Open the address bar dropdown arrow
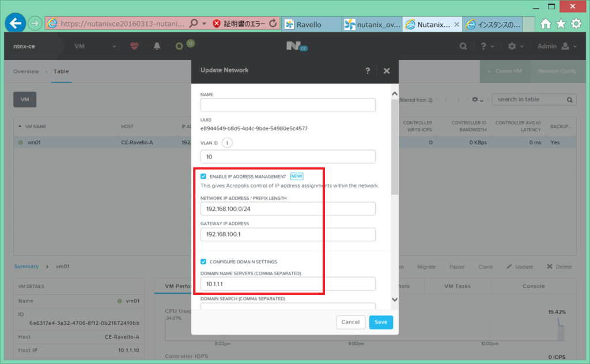The height and width of the screenshot is (364, 590). tap(204, 24)
